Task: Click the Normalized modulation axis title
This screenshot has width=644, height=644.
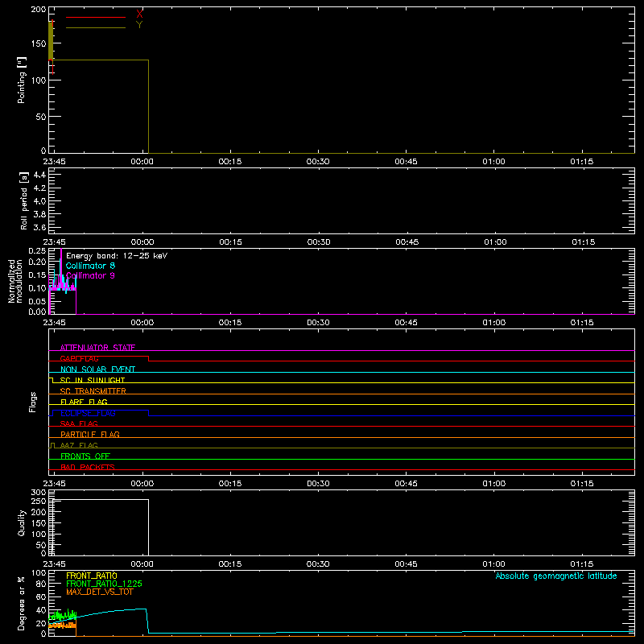Action: 15,281
